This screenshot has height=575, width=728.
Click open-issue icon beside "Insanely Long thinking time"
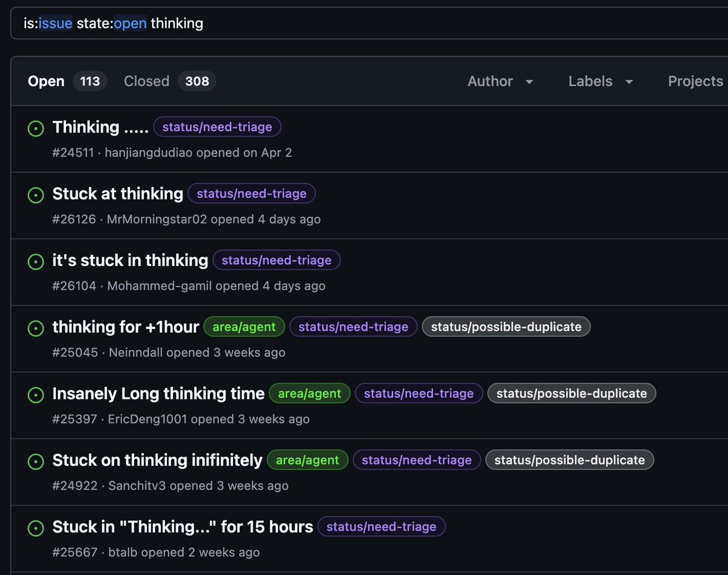(36, 395)
